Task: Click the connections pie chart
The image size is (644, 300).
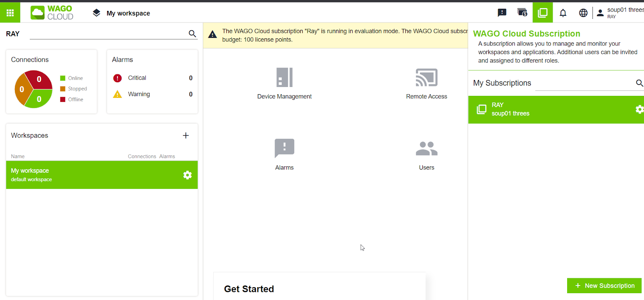Action: 33,89
